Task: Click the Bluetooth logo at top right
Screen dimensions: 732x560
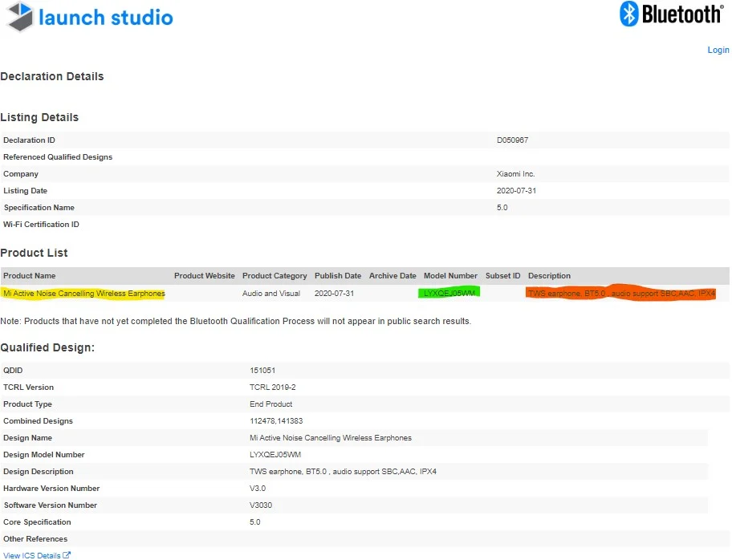Action: point(629,14)
